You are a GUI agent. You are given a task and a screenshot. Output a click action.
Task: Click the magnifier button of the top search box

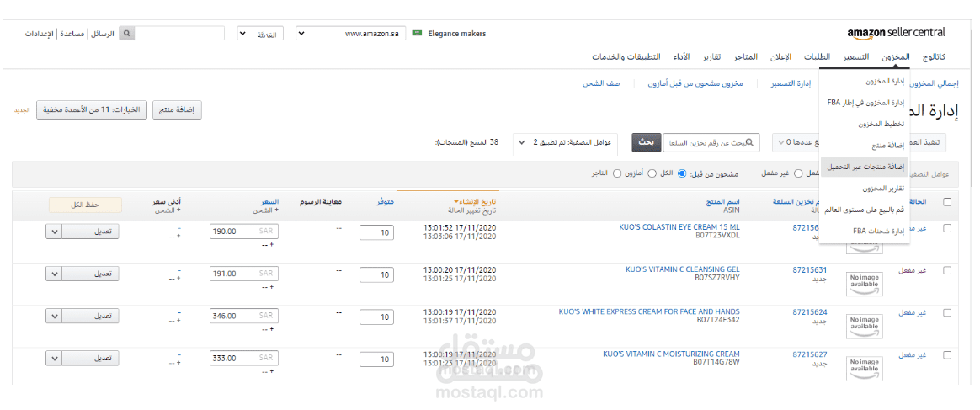tap(126, 33)
